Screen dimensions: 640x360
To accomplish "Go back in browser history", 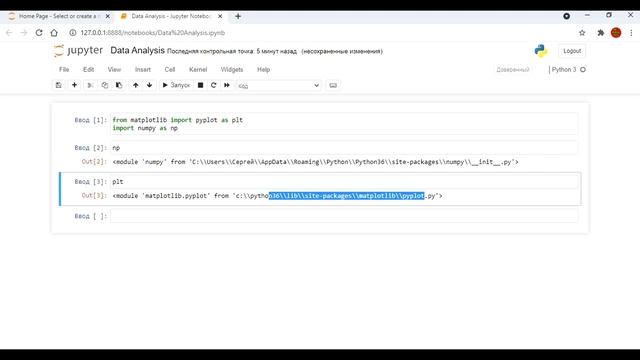I will point(9,33).
